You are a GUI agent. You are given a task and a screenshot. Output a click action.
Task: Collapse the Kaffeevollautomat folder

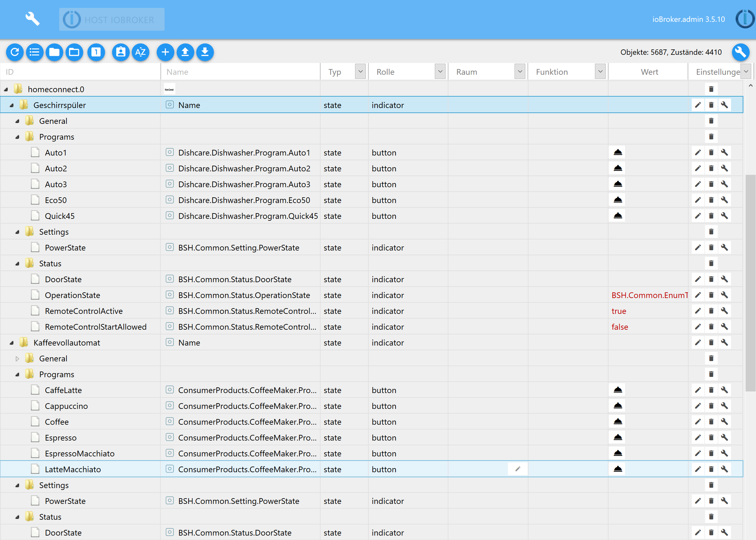pos(12,343)
